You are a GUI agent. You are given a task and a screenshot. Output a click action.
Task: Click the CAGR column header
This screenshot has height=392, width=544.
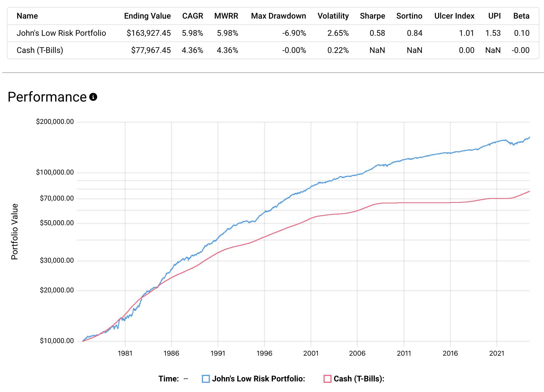pyautogui.click(x=192, y=16)
